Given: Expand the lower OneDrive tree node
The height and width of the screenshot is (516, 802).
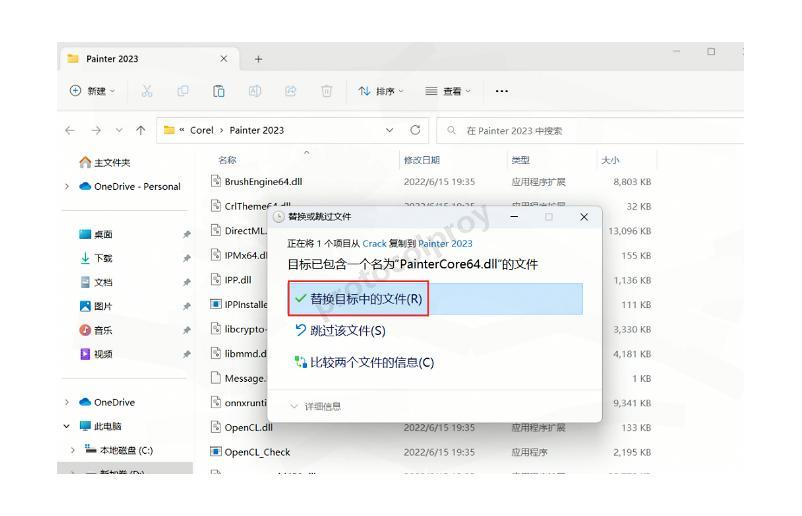Looking at the screenshot, I should [67, 402].
